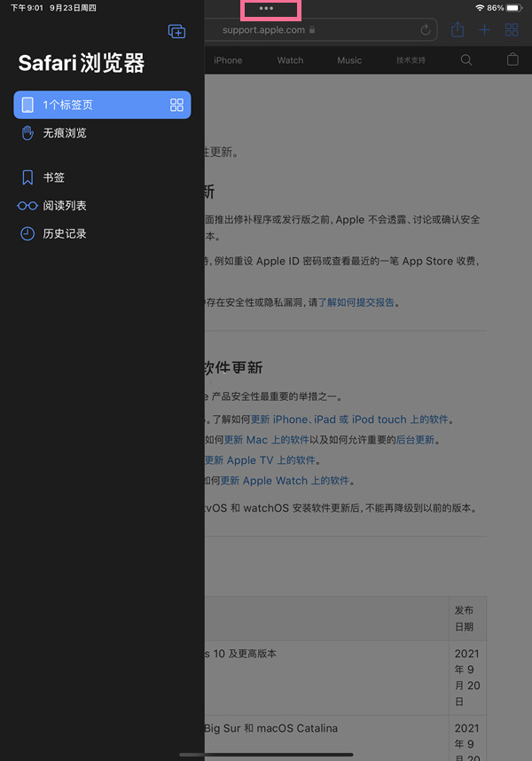
Task: Open tab overview icon in top-right toolbar
Action: [x=512, y=30]
